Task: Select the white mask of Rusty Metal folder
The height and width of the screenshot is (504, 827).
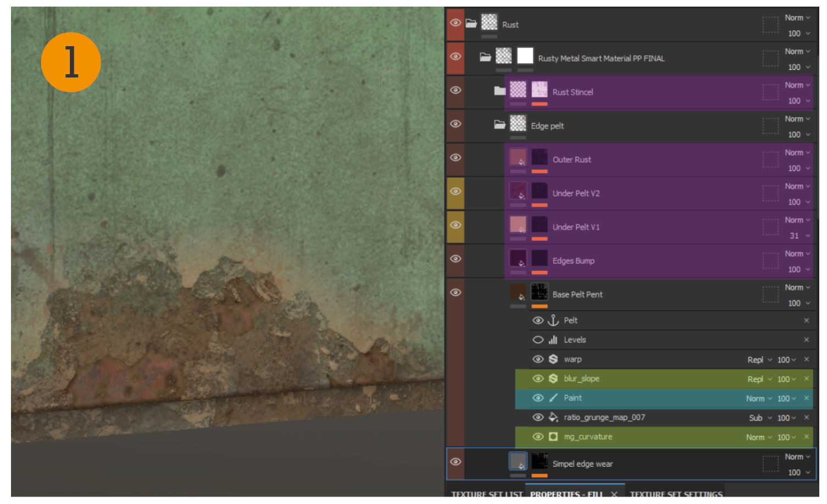Action: (x=525, y=56)
